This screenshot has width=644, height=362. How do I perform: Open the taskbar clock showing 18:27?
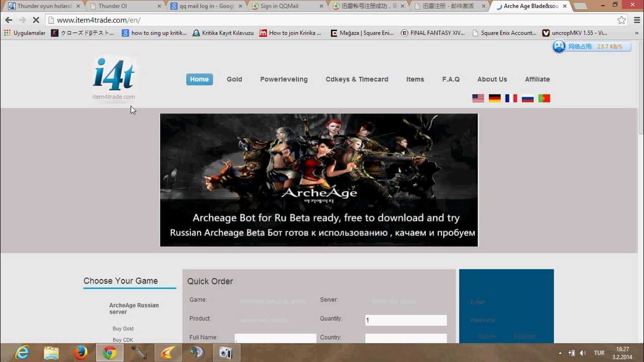point(622,353)
